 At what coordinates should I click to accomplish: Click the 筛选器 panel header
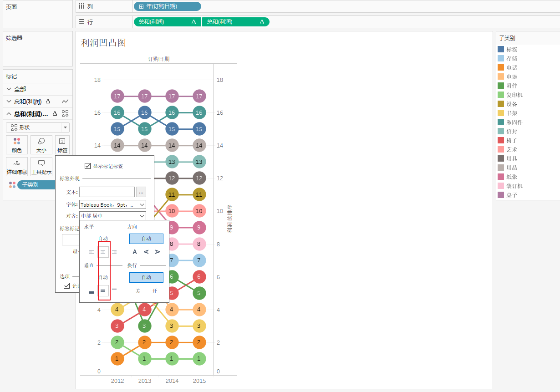(x=14, y=38)
